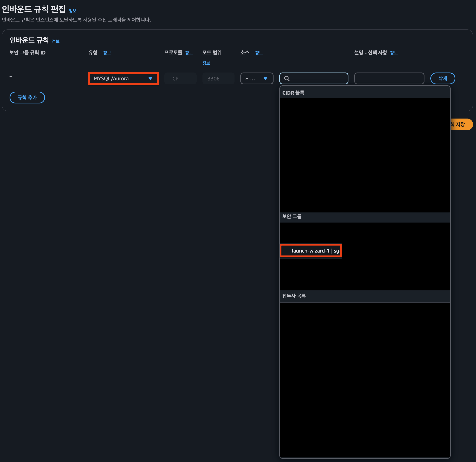Click the MYSQL/Aurora dropdown arrow icon
This screenshot has width=476, height=462.
pyautogui.click(x=150, y=78)
